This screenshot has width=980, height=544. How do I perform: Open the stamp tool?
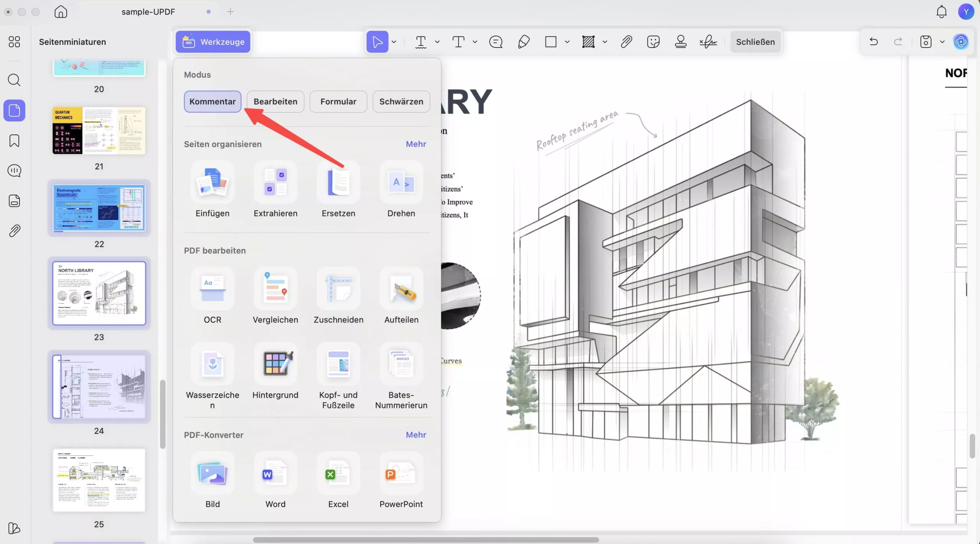pos(681,42)
